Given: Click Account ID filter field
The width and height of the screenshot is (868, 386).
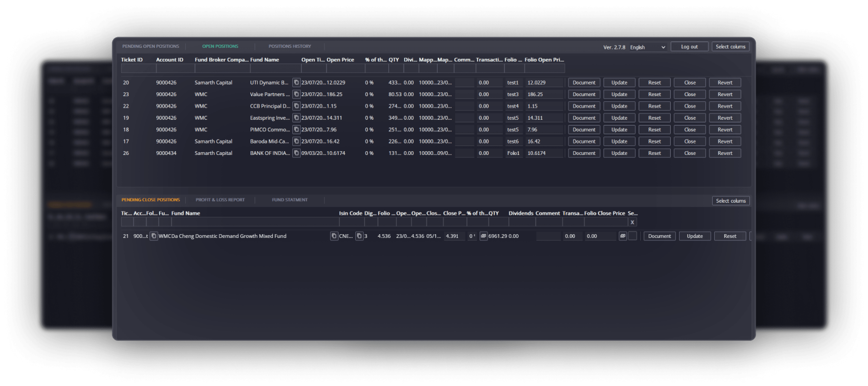Looking at the screenshot, I should pos(175,69).
